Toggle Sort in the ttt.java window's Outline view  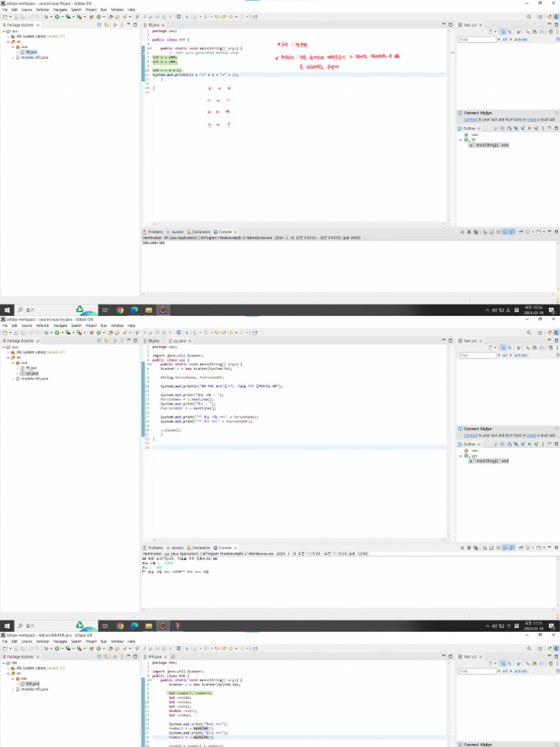coord(509,128)
